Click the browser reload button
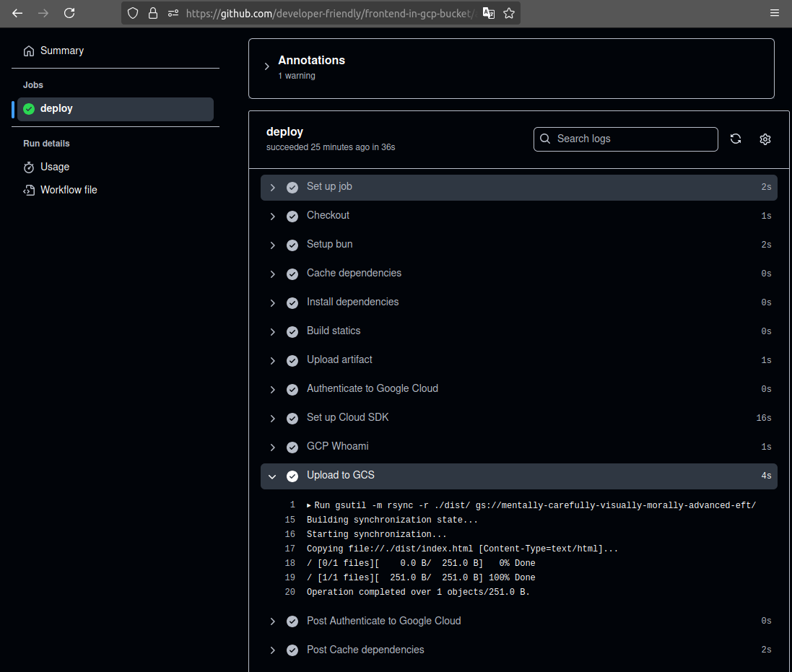The width and height of the screenshot is (792, 672). pyautogui.click(x=69, y=13)
